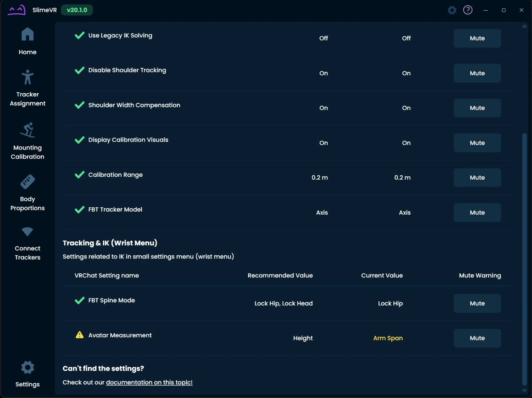Click the scrollbar up arrow
This screenshot has width=532, height=398.
(525, 26)
